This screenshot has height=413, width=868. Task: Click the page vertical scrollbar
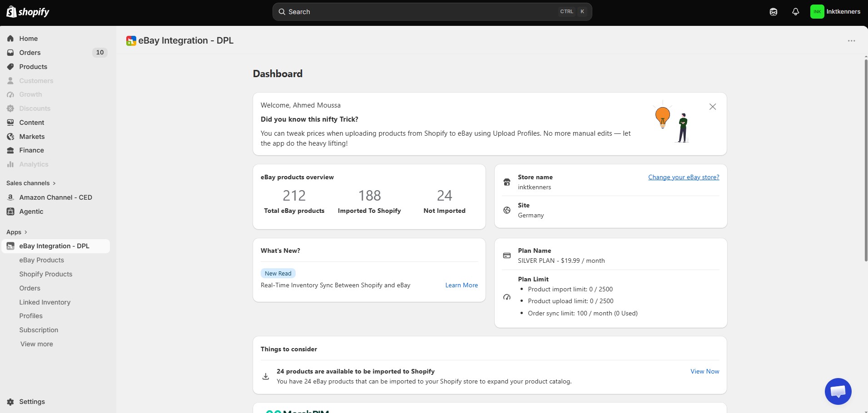point(866,160)
